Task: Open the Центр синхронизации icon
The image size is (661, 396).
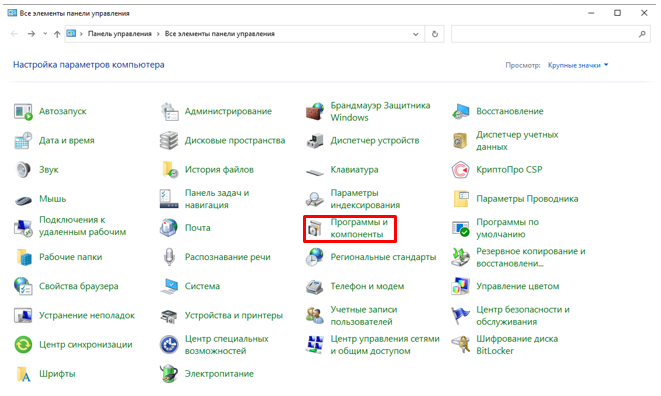Action: (x=23, y=345)
